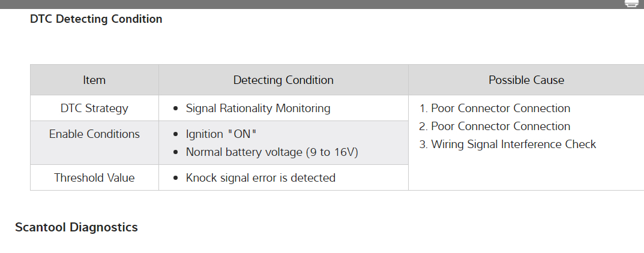644x253 pixels.
Task: Click the Enable Conditions row label
Action: pyautogui.click(x=94, y=134)
